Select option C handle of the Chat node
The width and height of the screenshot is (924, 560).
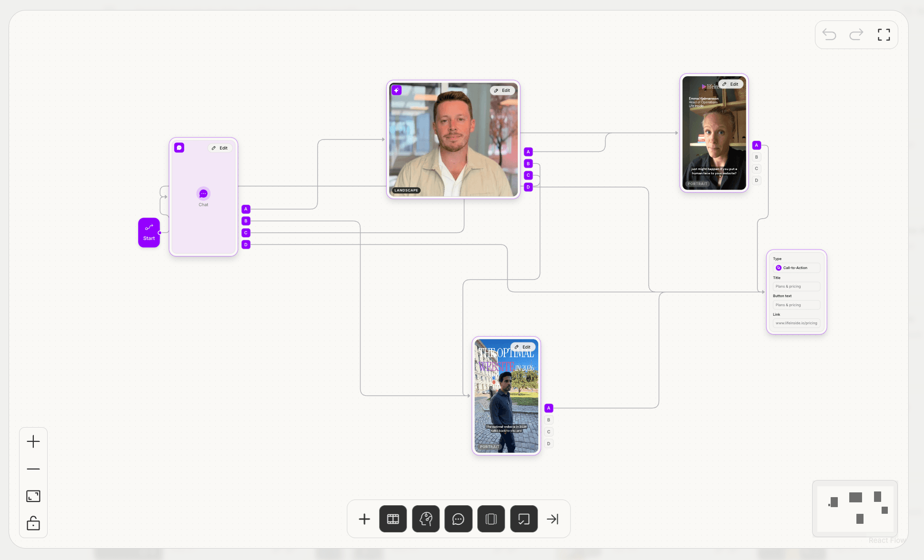(246, 233)
